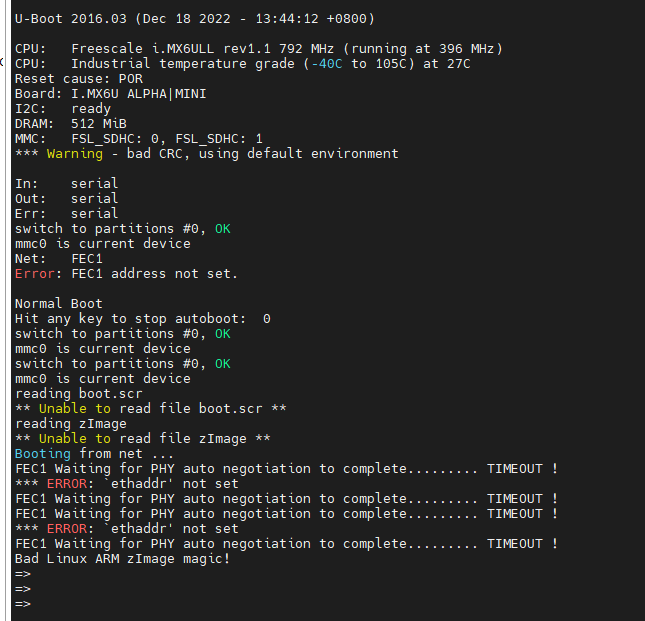Click the Hit any key to stop autoboot line

click(143, 319)
